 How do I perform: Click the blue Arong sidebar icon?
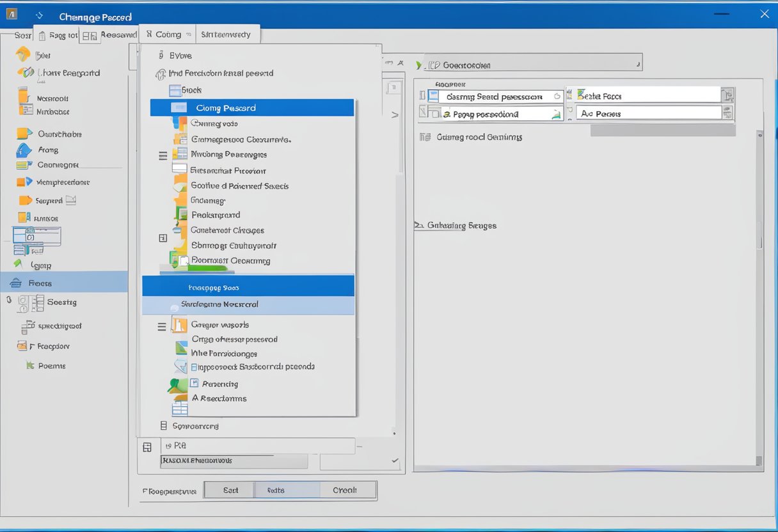point(24,150)
